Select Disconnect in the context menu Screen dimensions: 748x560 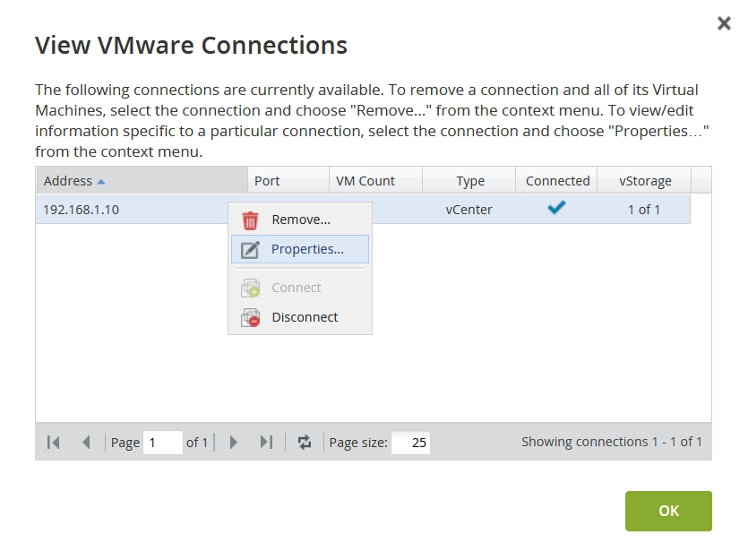(x=300, y=317)
